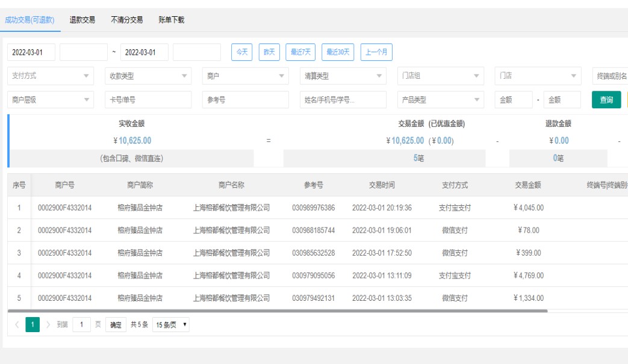Open the 不清分交易 tab

click(126, 20)
